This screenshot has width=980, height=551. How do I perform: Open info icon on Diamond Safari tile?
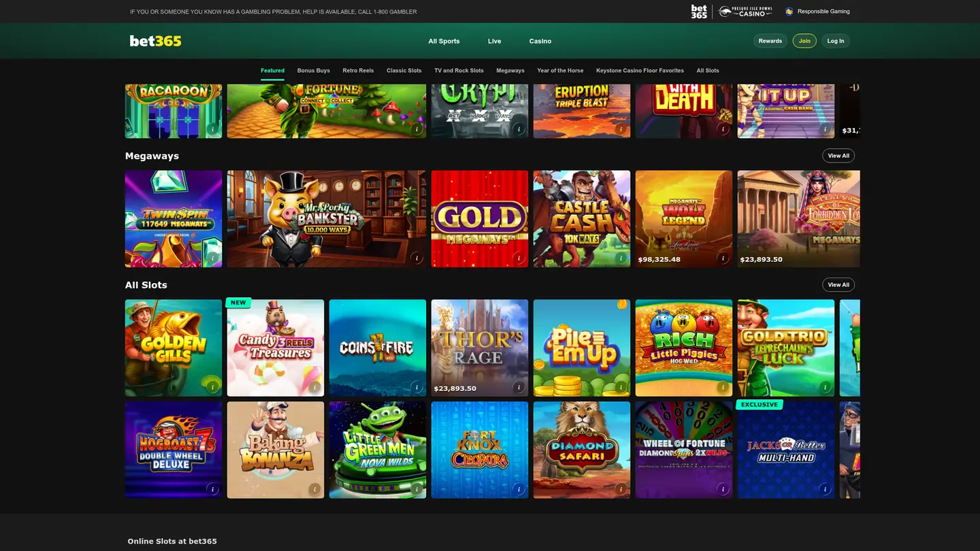point(621,489)
